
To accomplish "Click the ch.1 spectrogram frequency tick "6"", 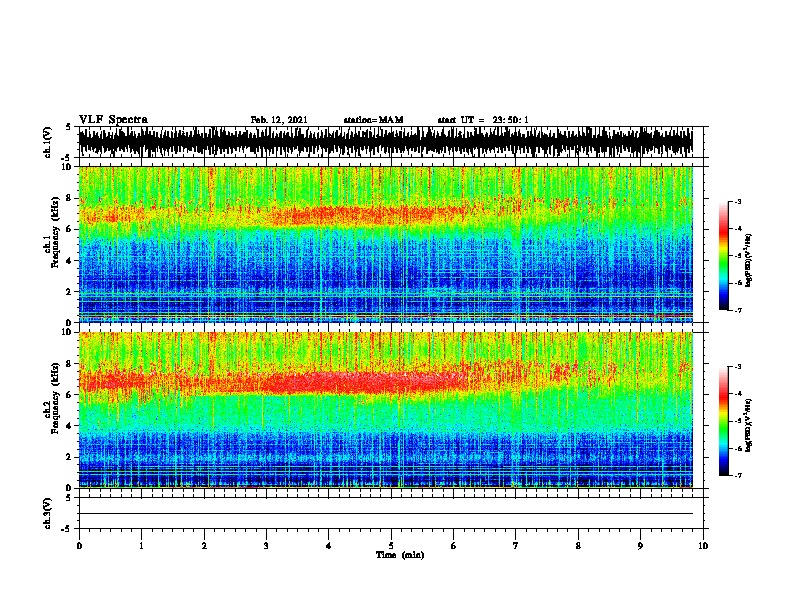I will point(70,229).
